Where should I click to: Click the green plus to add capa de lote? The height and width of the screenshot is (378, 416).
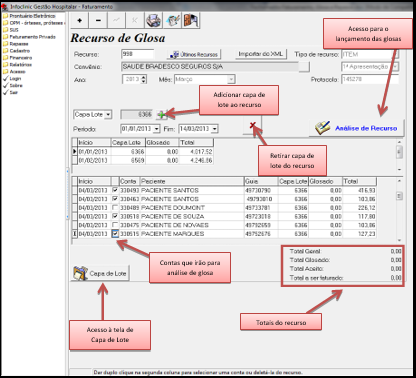(x=162, y=115)
